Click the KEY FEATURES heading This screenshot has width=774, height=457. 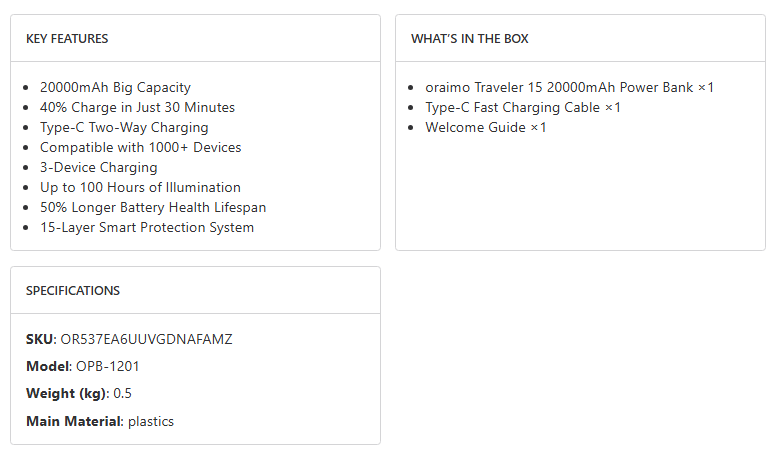tap(67, 39)
